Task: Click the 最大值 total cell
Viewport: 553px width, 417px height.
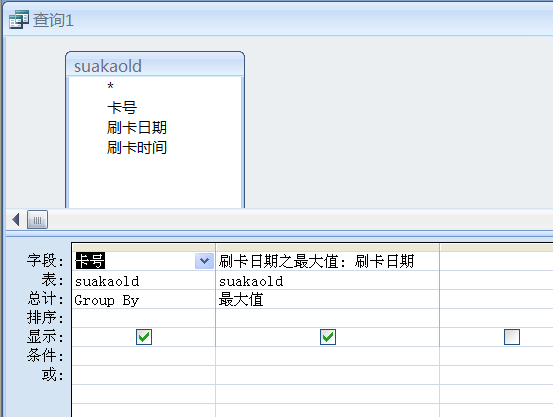Action: pyautogui.click(x=327, y=300)
